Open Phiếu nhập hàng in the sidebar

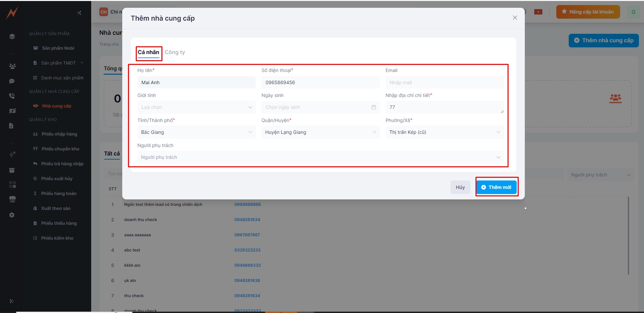click(x=59, y=134)
